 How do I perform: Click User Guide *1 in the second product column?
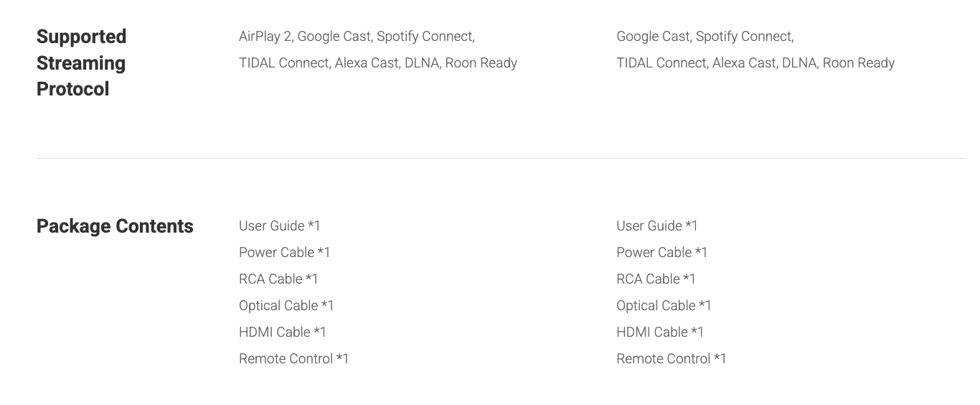click(x=656, y=226)
